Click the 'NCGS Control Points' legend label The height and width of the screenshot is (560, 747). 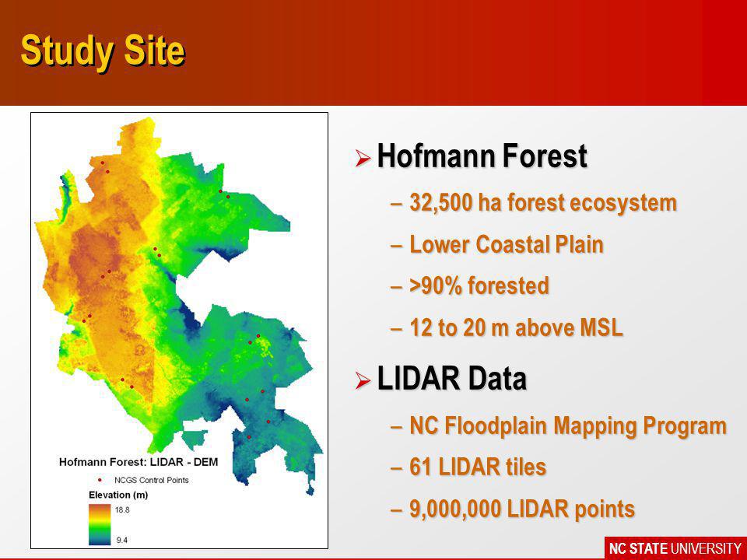pos(152,480)
